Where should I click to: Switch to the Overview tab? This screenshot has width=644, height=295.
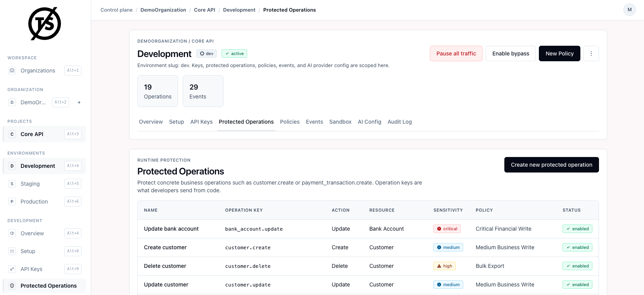[151, 122]
